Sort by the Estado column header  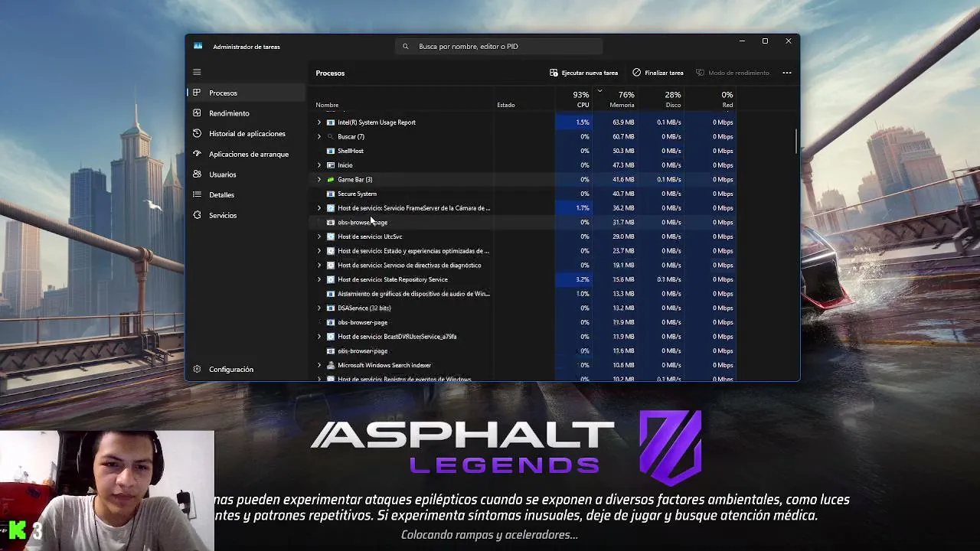pos(506,105)
